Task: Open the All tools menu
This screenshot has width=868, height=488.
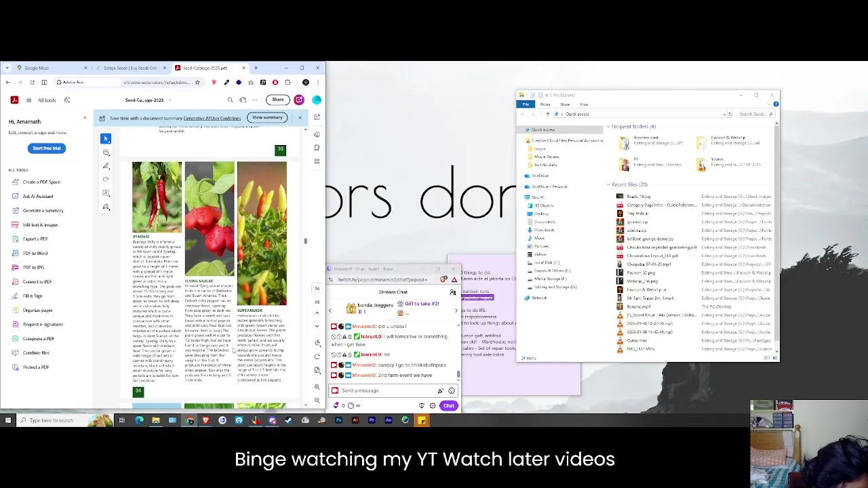Action: [47, 100]
